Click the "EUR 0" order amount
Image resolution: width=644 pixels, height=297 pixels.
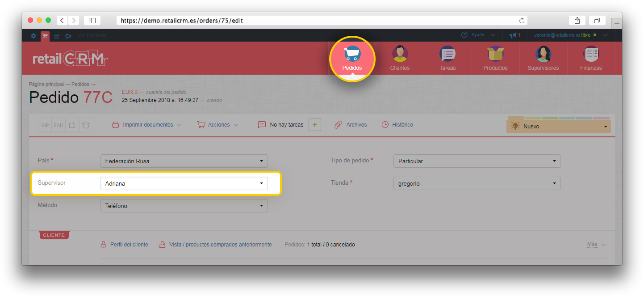pyautogui.click(x=130, y=92)
